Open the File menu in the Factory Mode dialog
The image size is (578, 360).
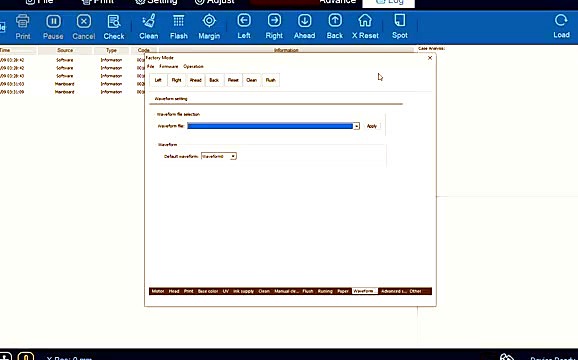pyautogui.click(x=150, y=67)
